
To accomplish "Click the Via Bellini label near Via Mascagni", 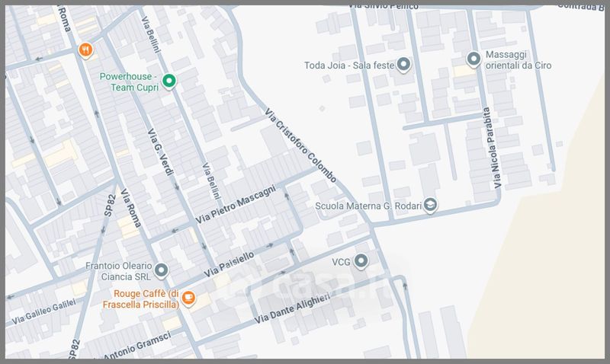I will tap(212, 180).
